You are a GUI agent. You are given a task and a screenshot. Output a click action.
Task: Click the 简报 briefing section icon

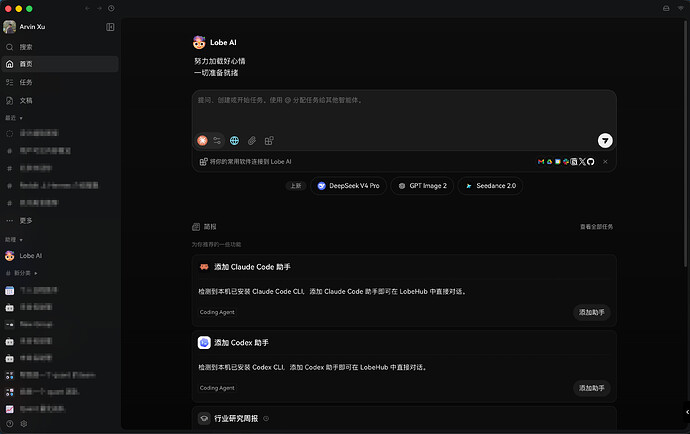[x=196, y=227]
